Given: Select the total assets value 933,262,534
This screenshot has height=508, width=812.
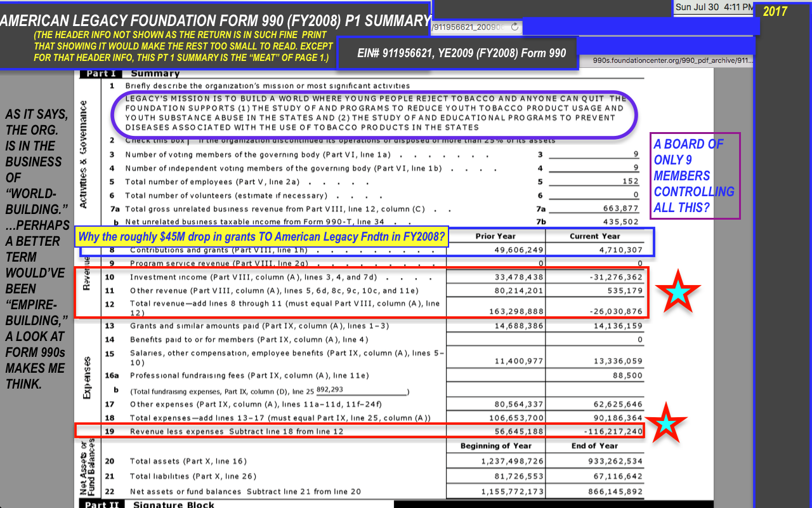Looking at the screenshot, I should [x=607, y=461].
